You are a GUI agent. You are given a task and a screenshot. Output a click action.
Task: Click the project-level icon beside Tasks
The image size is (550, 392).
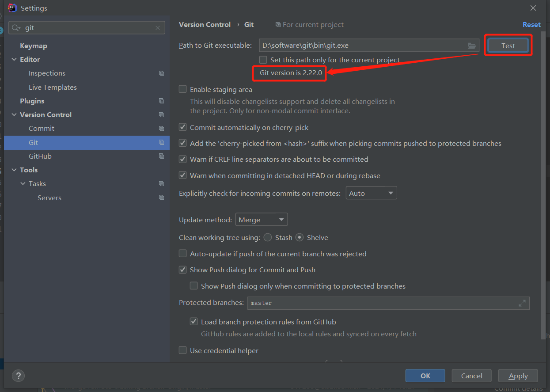[x=161, y=183]
